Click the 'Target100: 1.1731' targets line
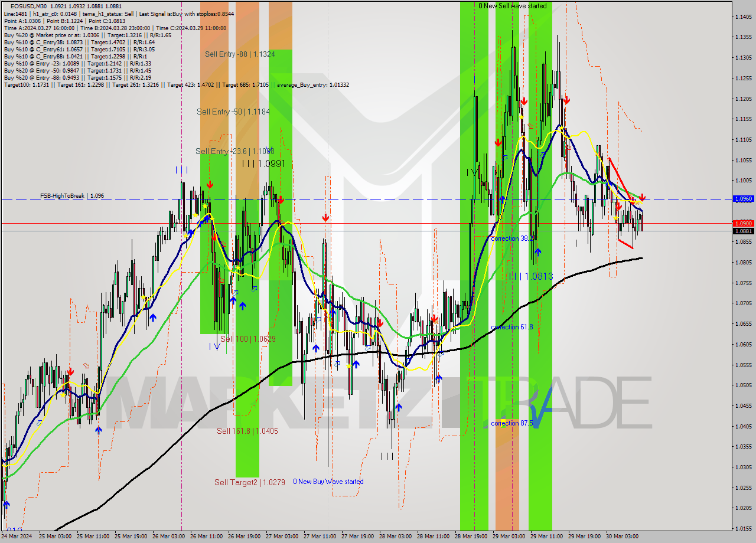 pyautogui.click(x=176, y=84)
